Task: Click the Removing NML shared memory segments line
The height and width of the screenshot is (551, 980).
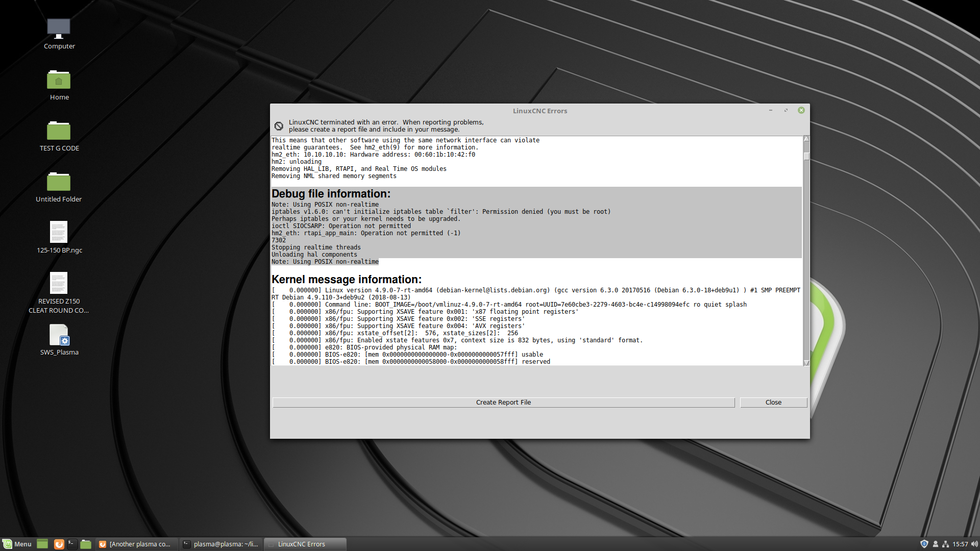Action: pyautogui.click(x=334, y=176)
